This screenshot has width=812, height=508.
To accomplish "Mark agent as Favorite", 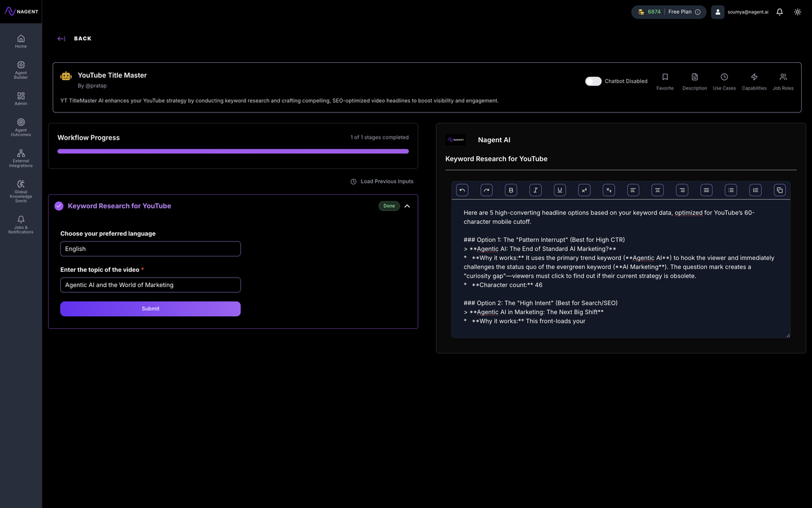I will pos(665,81).
